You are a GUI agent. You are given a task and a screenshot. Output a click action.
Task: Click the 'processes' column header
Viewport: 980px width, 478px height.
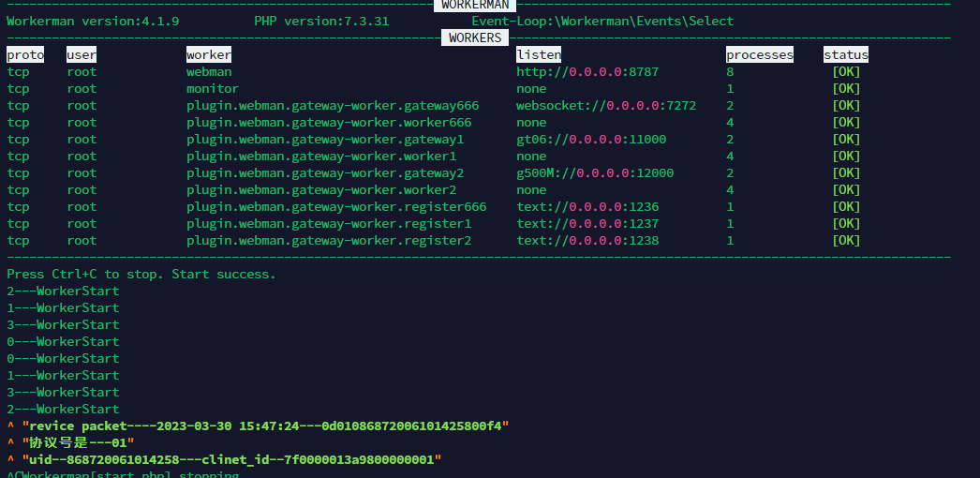tap(760, 55)
